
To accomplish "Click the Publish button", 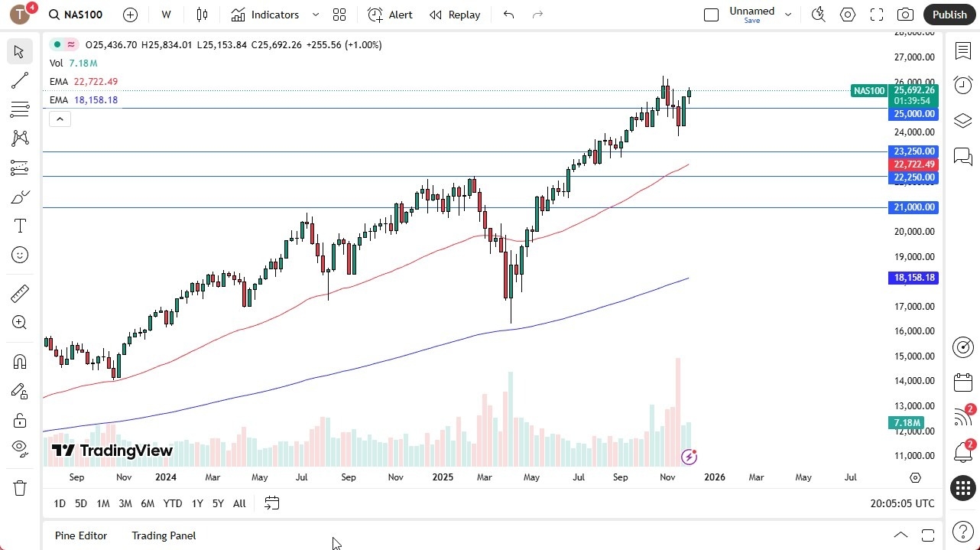I will pos(949,15).
